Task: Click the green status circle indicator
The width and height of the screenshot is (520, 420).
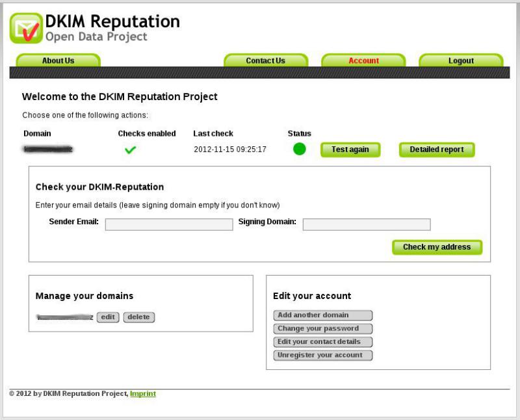Action: point(300,150)
